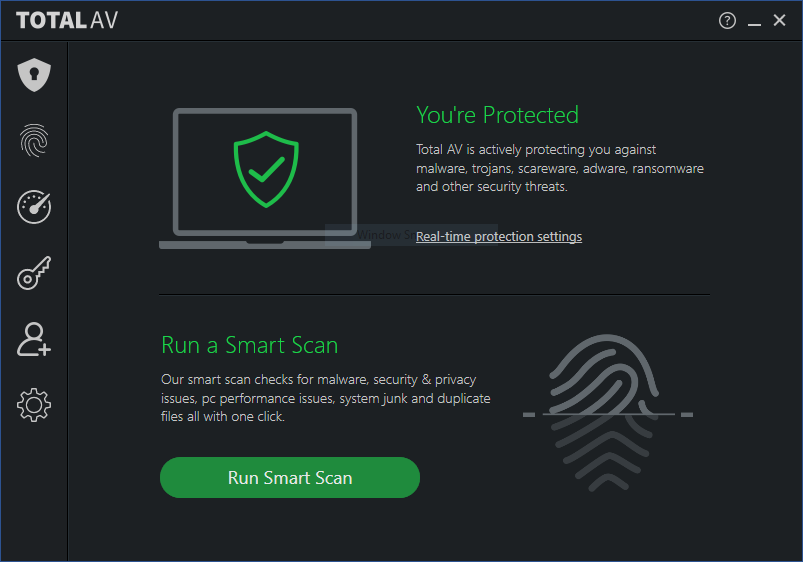Open the fingerprint section in the sidebar
This screenshot has height=562, width=803.
click(34, 141)
